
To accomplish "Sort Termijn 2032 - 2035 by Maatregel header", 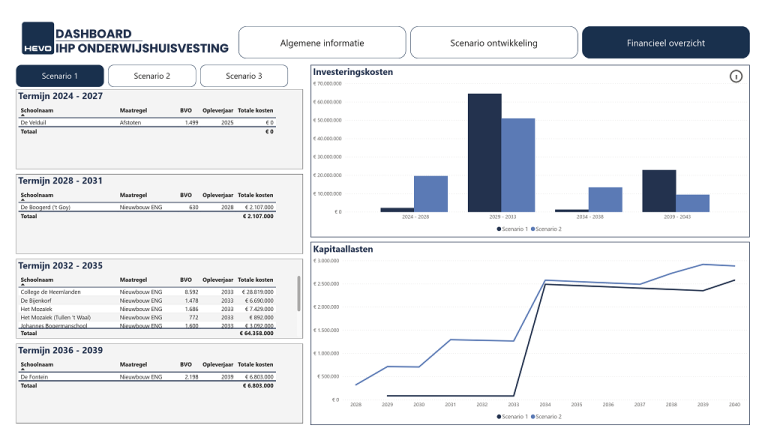I will (133, 280).
